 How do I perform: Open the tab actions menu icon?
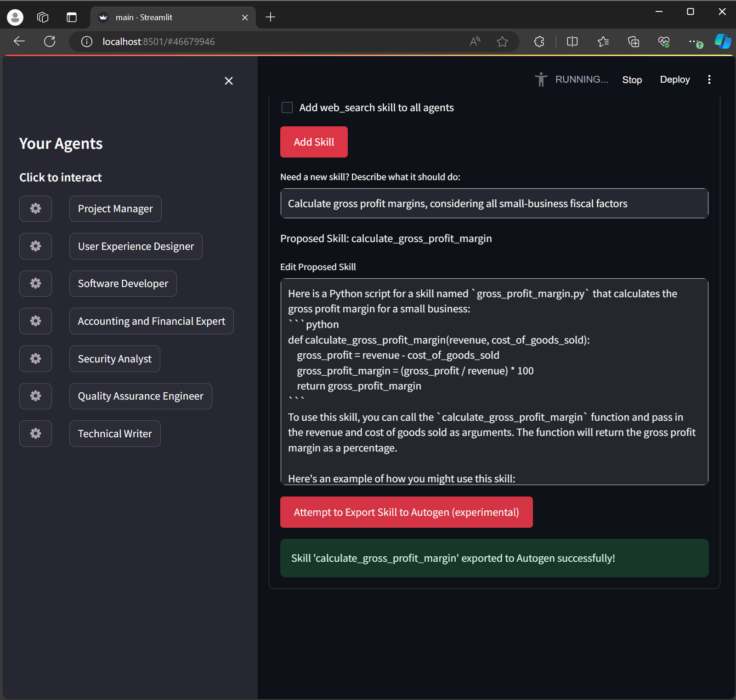point(72,17)
